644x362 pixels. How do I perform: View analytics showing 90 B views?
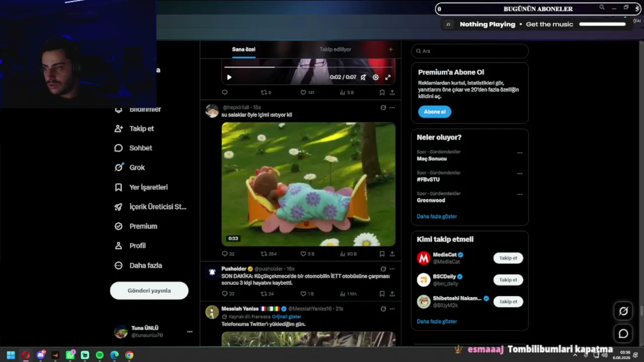point(348,254)
